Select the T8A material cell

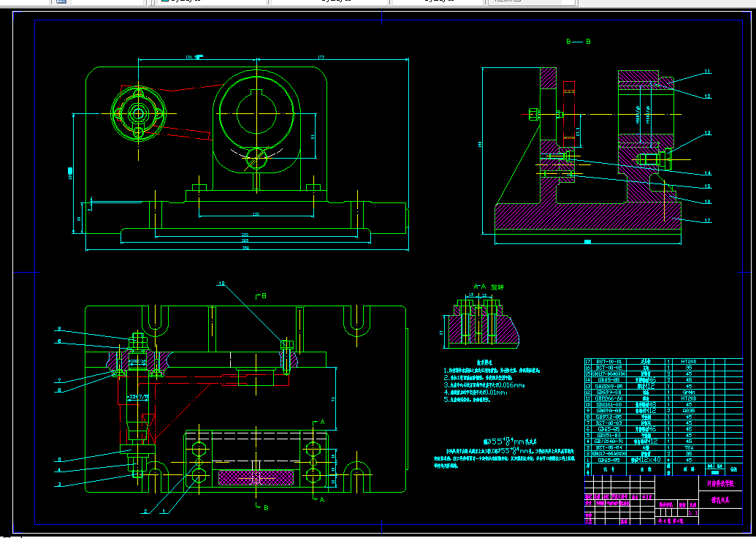tap(689, 448)
